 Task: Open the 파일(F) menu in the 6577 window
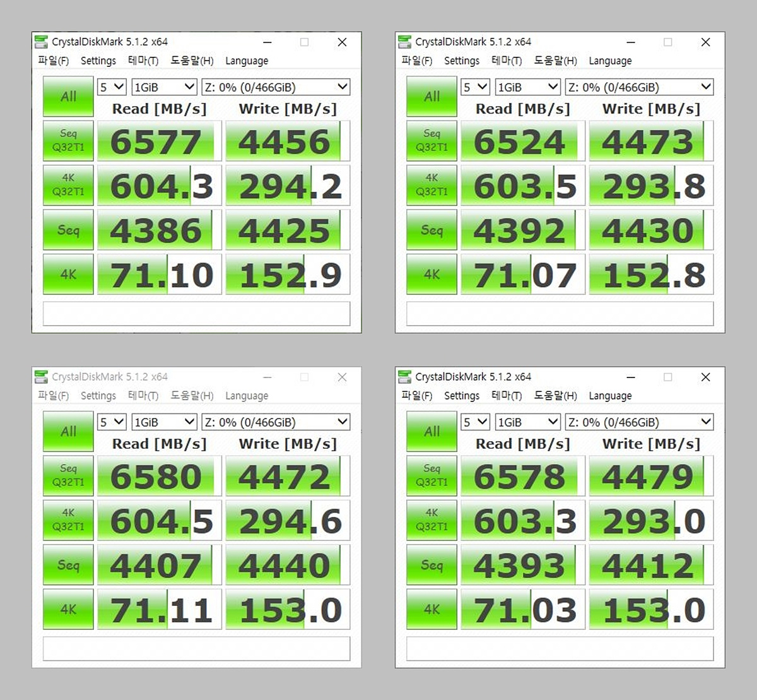(53, 61)
